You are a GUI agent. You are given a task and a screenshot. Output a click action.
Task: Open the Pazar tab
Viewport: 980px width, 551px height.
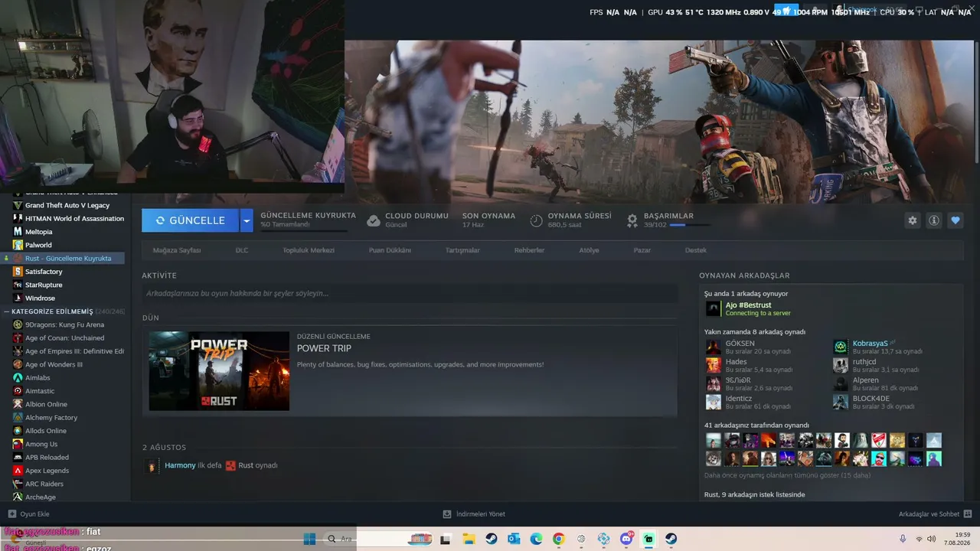(x=642, y=250)
